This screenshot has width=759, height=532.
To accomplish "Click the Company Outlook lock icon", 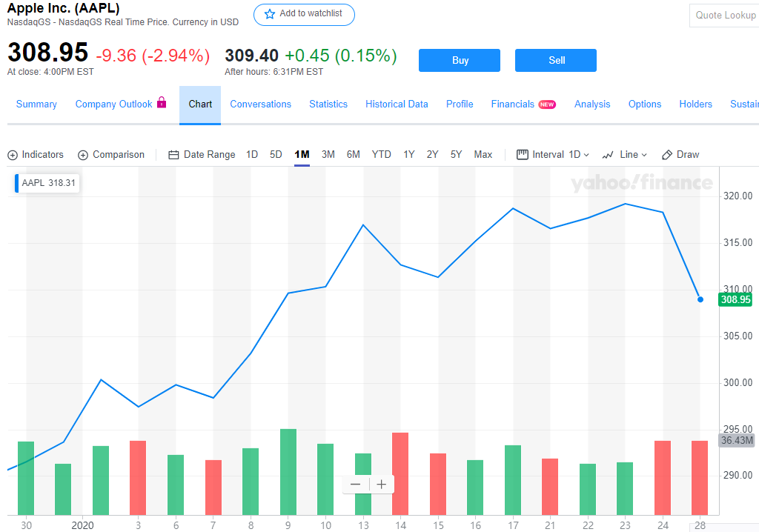I will coord(162,103).
